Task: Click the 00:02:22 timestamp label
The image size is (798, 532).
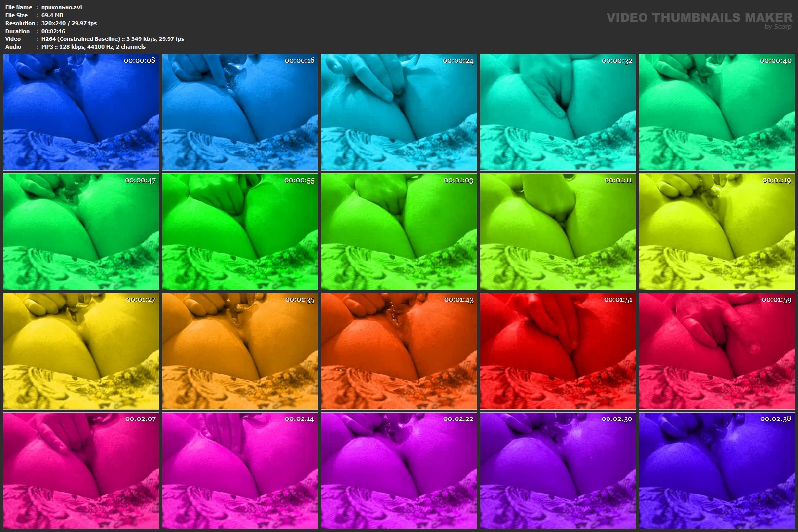Action: tap(458, 418)
